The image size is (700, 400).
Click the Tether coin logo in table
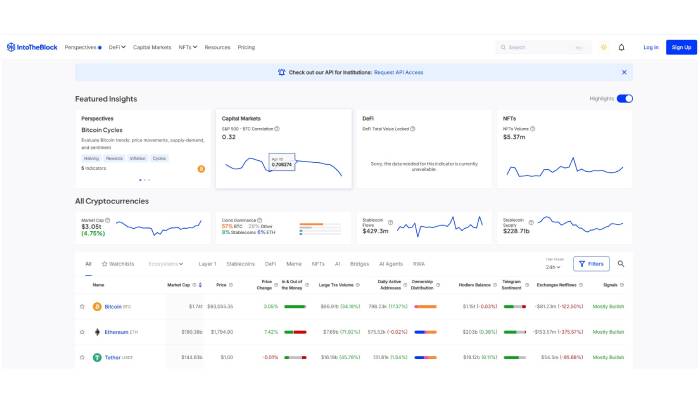[x=97, y=358]
